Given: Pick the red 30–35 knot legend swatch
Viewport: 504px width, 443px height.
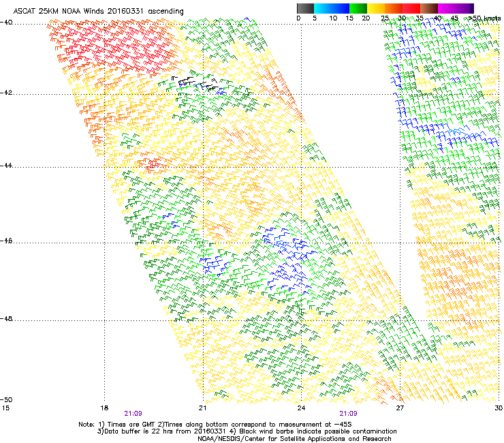Looking at the screenshot, I should click(x=411, y=8).
